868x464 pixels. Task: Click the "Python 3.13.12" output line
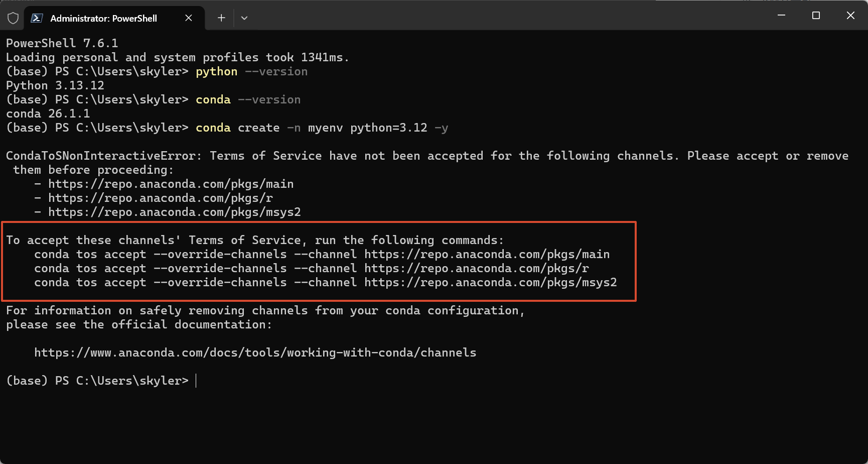pos(55,86)
